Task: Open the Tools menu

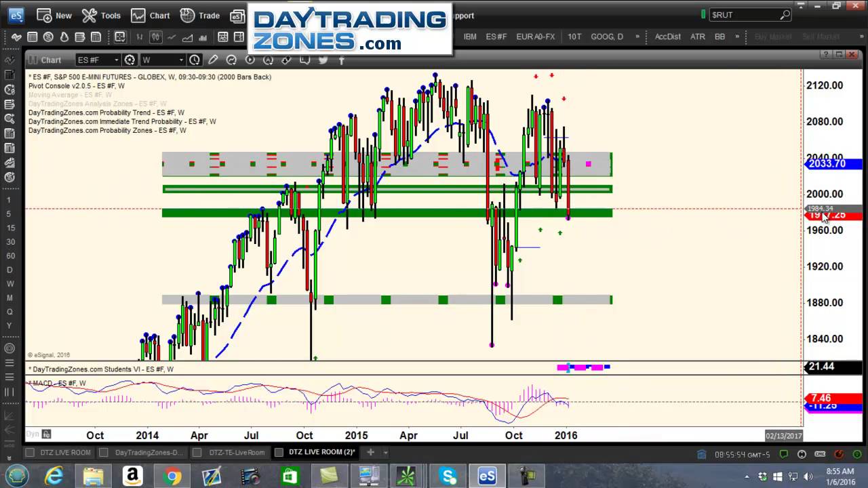Action: pos(100,15)
